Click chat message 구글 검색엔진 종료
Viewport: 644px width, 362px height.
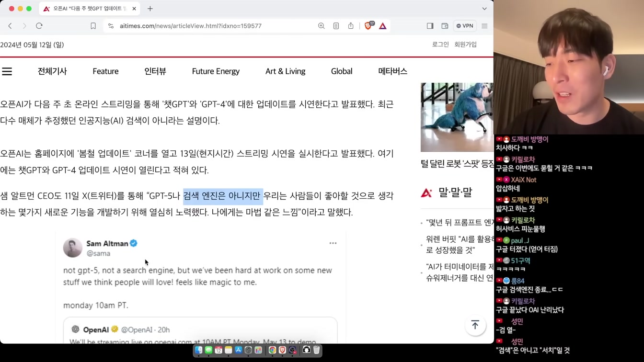pyautogui.click(x=529, y=290)
